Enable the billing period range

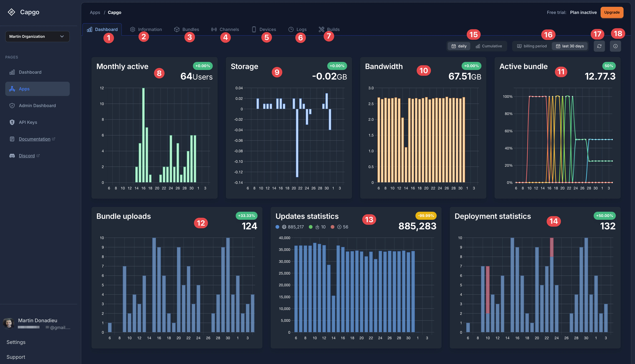tap(532, 46)
